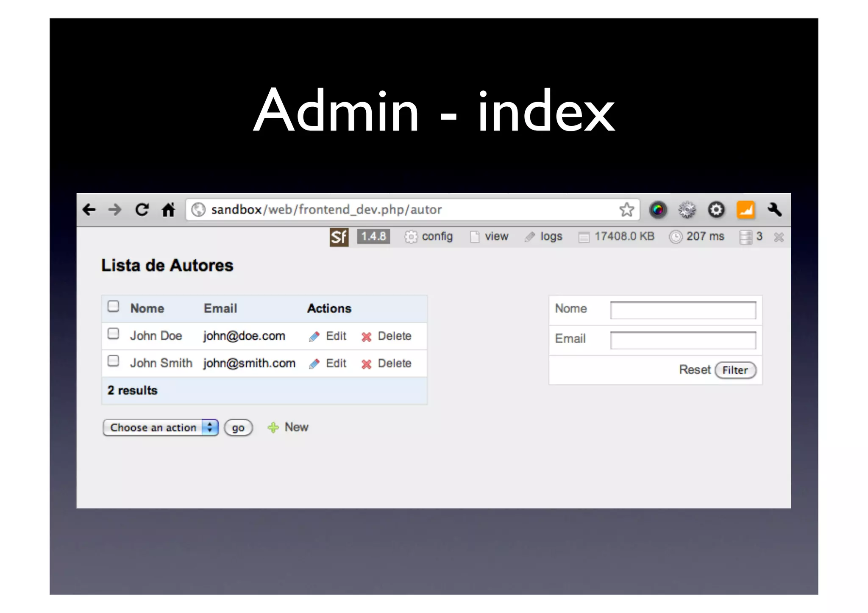Click the Nome filter input field
The width and height of the screenshot is (868, 613).
coord(683,310)
